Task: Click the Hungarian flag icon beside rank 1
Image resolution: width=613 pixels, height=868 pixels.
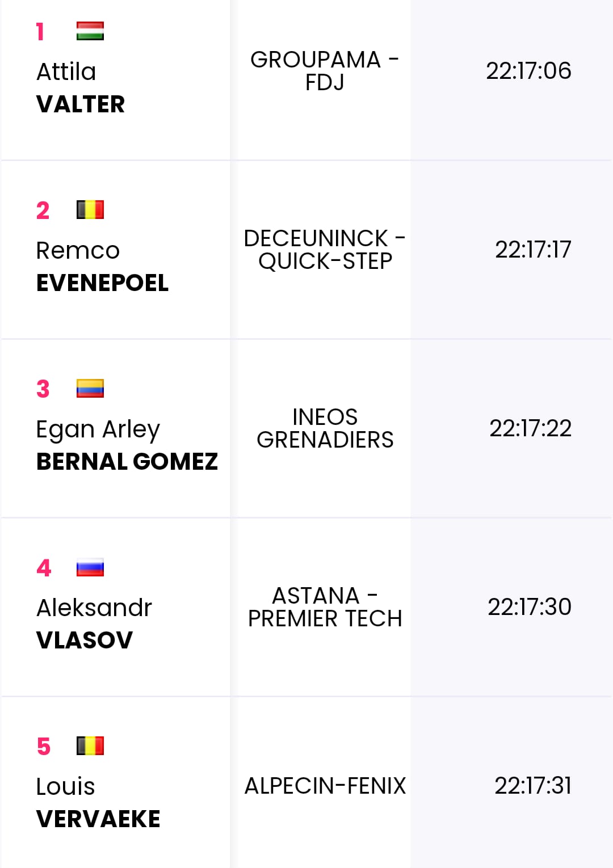Action: point(90,31)
